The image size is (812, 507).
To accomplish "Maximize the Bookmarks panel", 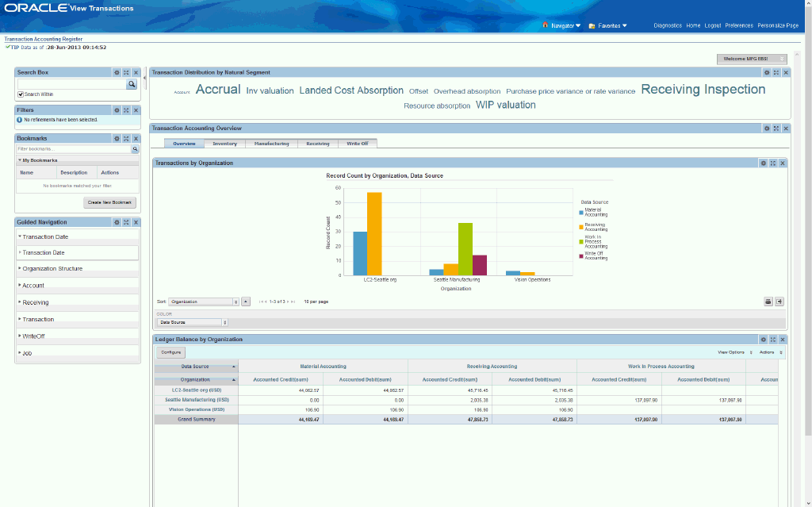I will click(126, 138).
